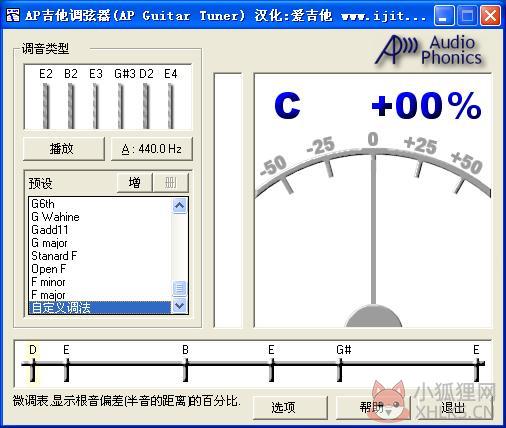506x428 pixels.
Task: Click the 删 delete preset button
Action: tap(171, 183)
